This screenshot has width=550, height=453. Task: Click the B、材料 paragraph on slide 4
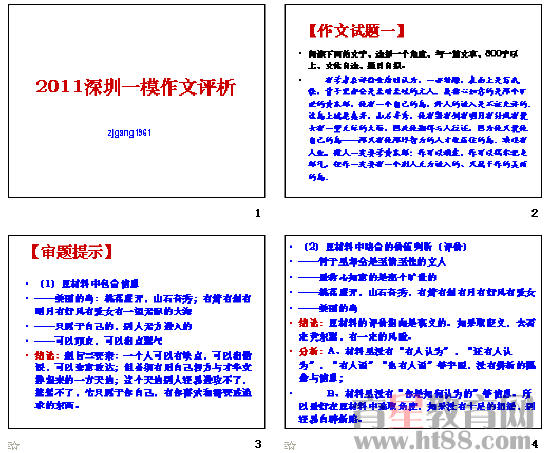point(417,406)
